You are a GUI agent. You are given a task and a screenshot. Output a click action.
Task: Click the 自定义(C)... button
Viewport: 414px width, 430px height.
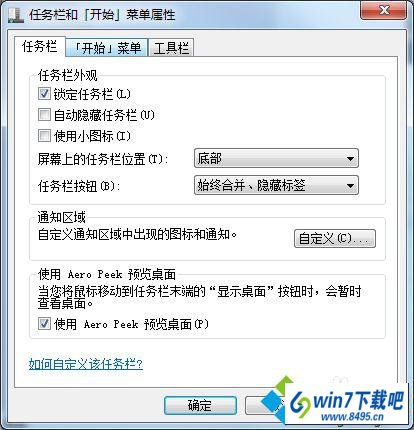335,238
